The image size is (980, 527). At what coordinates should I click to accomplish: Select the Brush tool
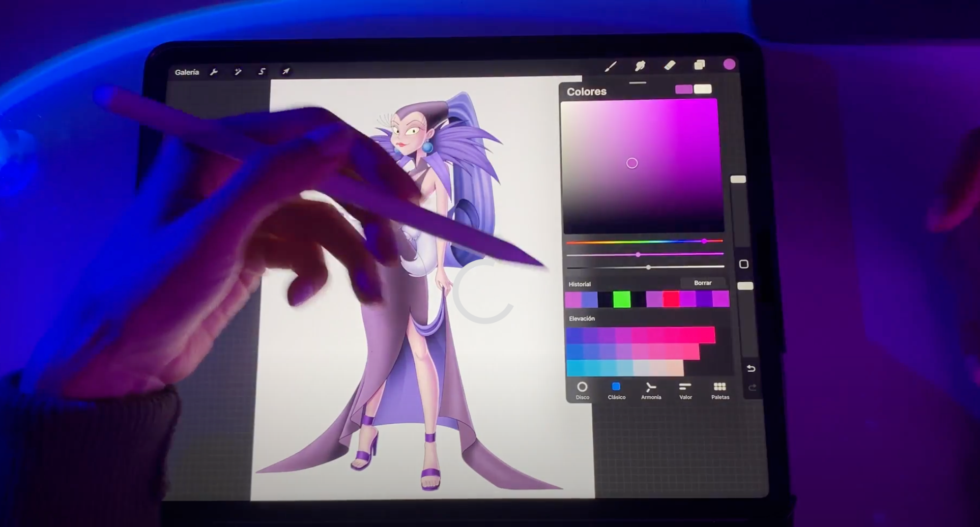click(611, 66)
